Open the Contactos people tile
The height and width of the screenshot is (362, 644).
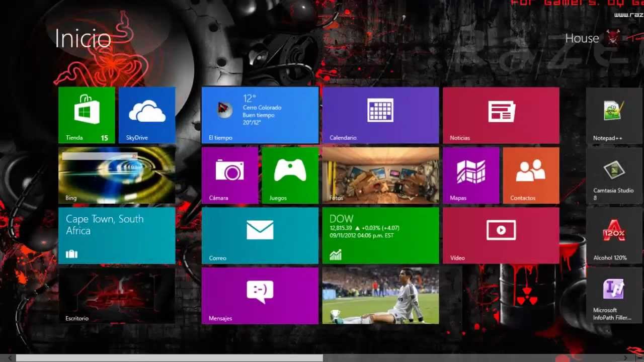click(531, 175)
